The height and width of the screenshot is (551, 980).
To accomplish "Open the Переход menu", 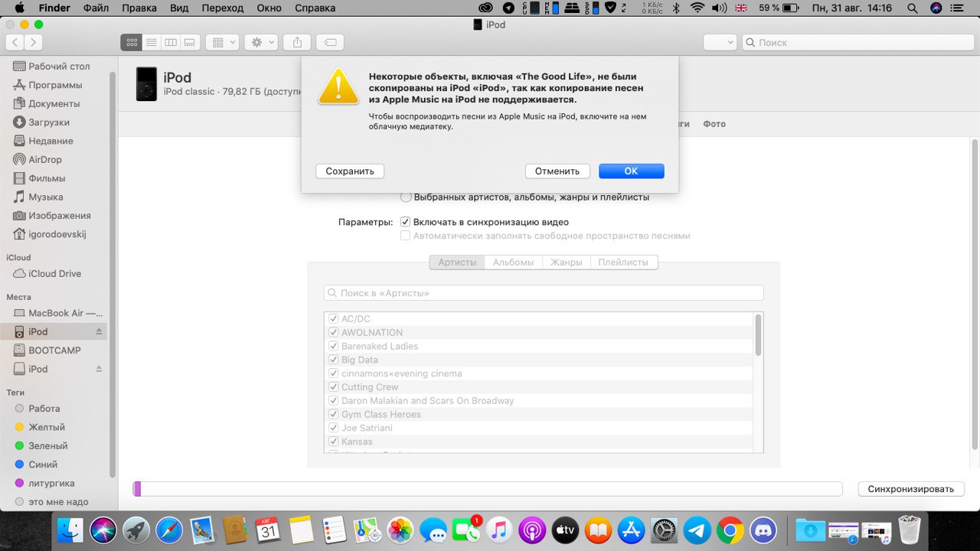I will pos(223,8).
